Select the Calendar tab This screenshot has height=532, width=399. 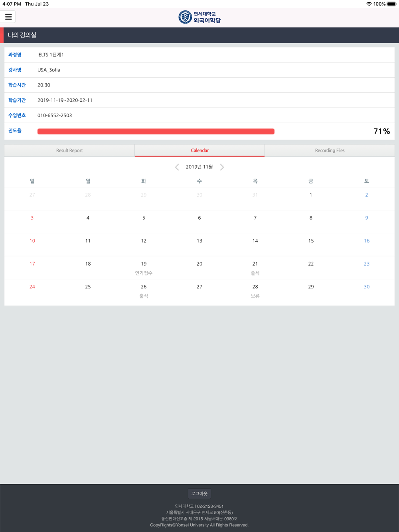click(x=199, y=151)
